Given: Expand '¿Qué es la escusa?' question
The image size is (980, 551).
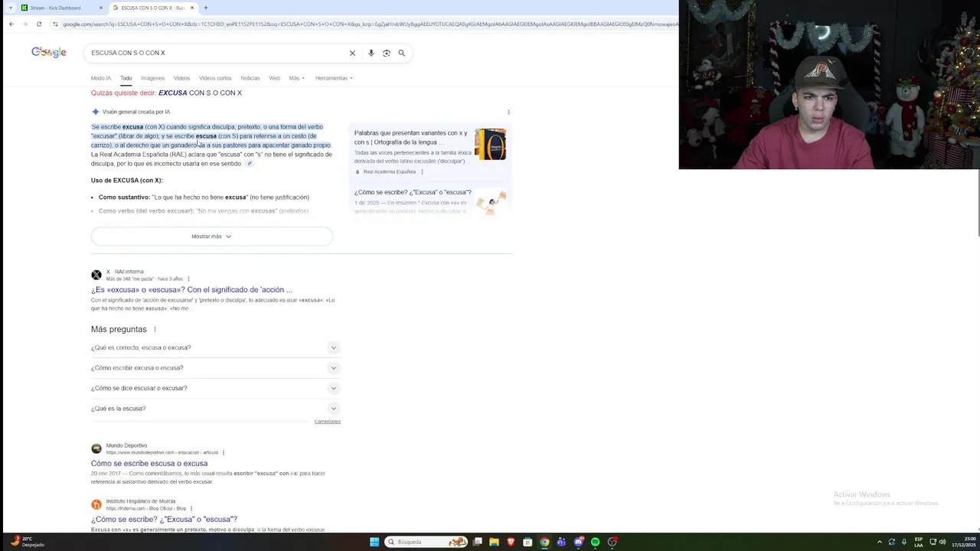Looking at the screenshot, I should [x=215, y=409].
